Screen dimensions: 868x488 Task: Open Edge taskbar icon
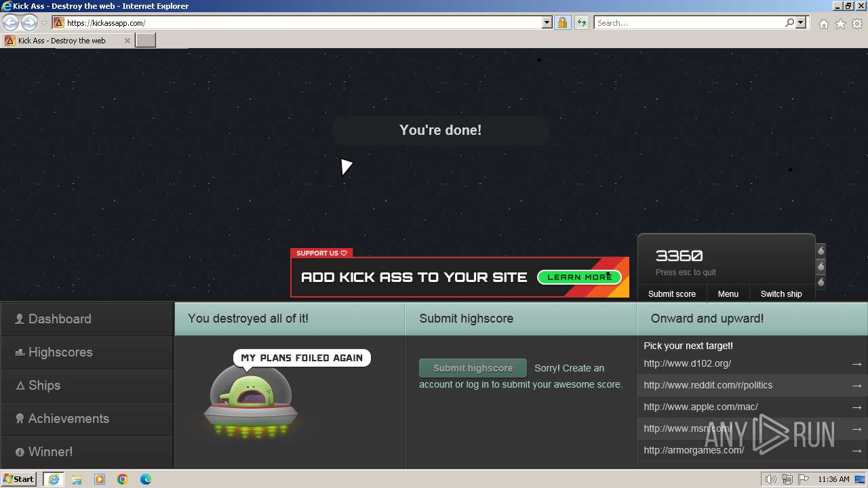pos(146,479)
